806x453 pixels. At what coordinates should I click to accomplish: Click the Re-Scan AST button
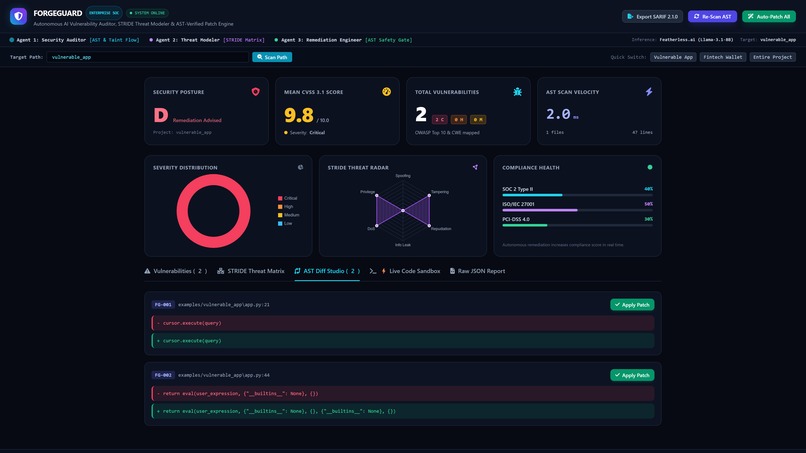click(712, 16)
